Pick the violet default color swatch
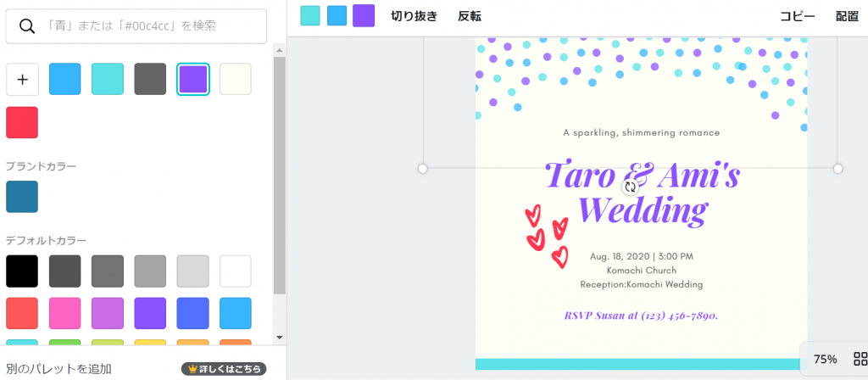868x380 pixels. pyautogui.click(x=150, y=314)
